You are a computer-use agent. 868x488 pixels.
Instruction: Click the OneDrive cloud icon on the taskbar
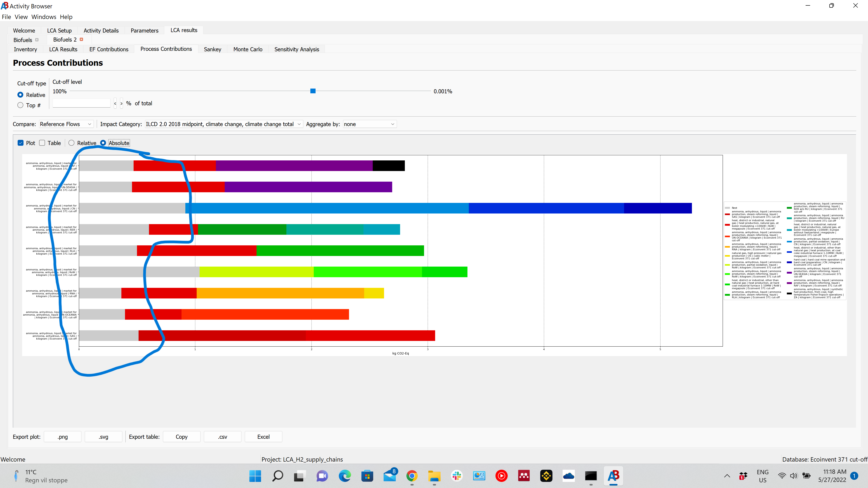pos(569,476)
